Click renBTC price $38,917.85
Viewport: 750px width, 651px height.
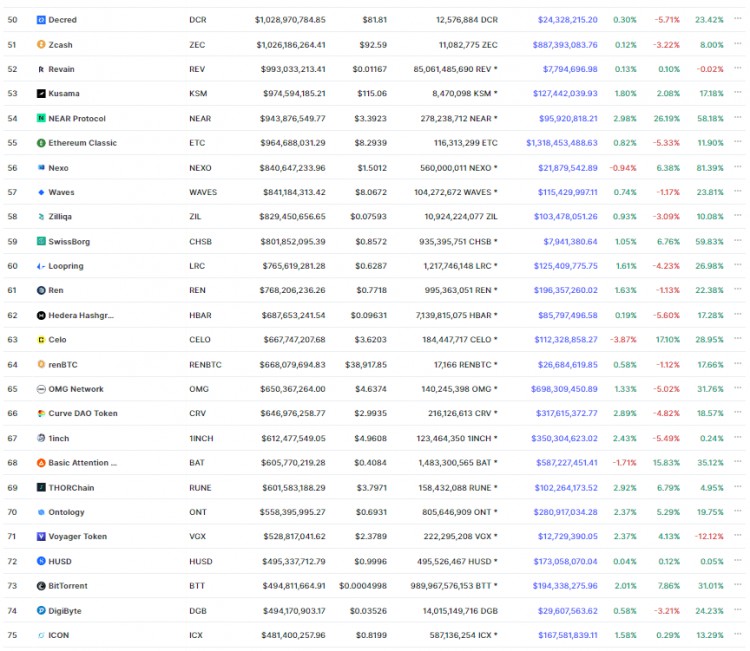pos(366,364)
